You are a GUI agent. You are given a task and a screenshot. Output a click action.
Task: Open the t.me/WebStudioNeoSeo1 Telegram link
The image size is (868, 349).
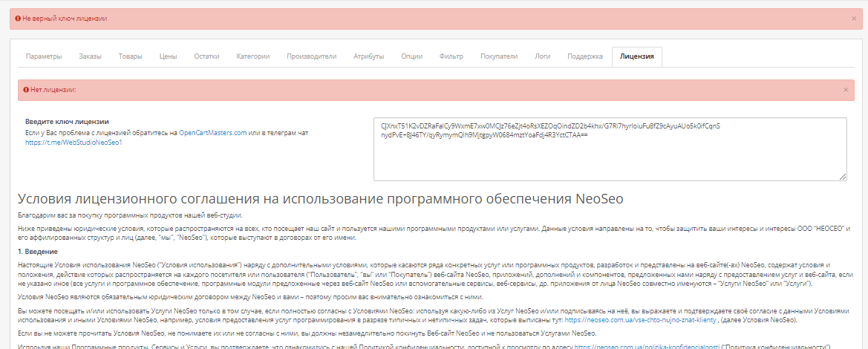74,143
